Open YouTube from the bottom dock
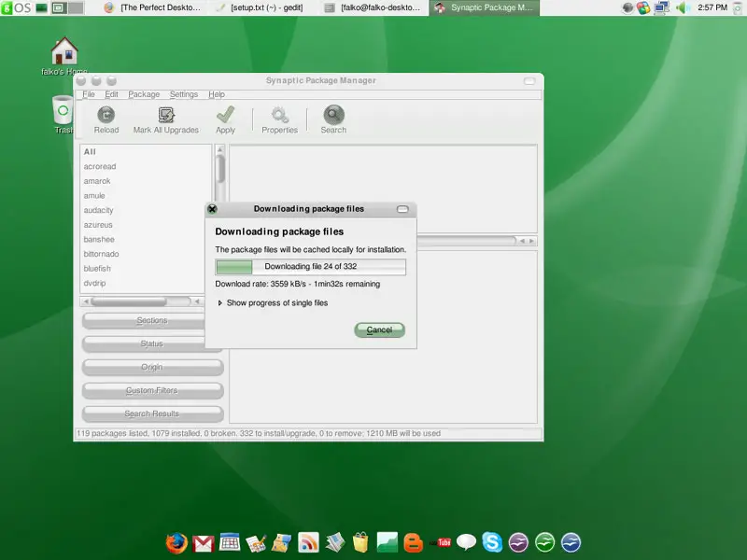This screenshot has height=560, width=747. [x=440, y=542]
